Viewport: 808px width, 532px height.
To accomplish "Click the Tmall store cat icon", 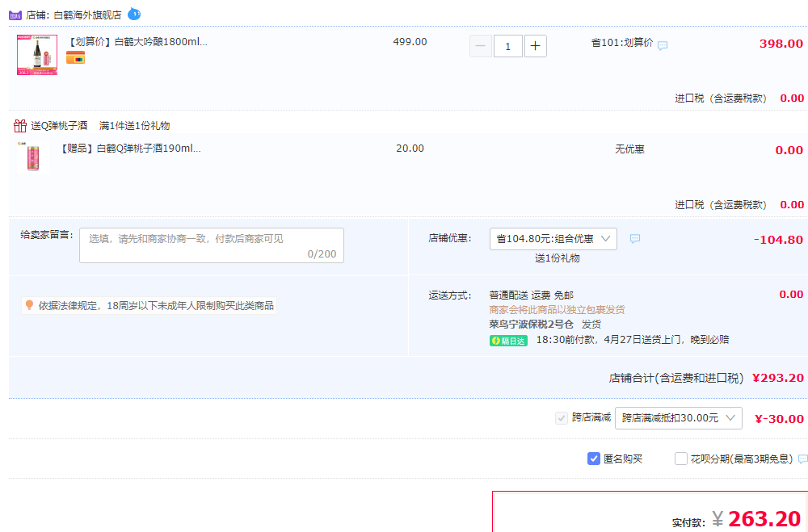I will (15, 15).
